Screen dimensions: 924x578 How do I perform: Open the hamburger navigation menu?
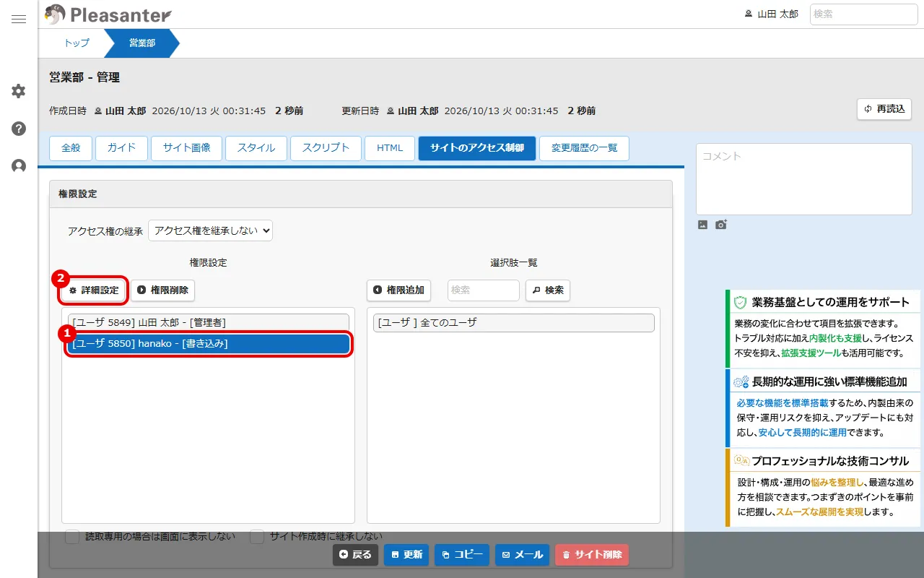coord(19,20)
